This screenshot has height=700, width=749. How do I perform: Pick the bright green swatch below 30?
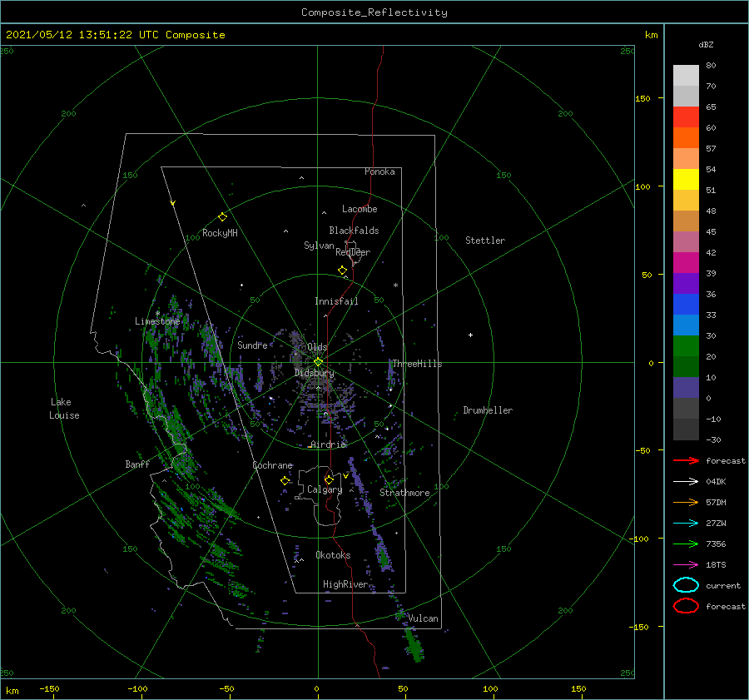pos(686,345)
